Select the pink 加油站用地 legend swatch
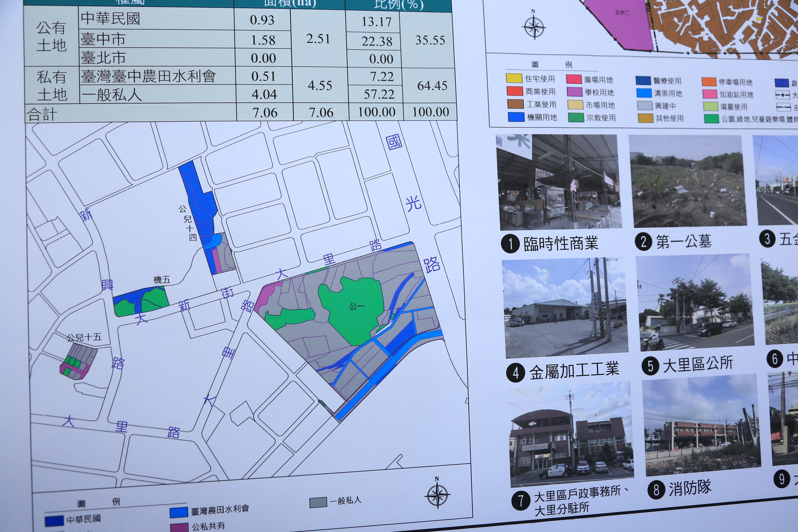This screenshot has height=532, width=798. coord(709,94)
